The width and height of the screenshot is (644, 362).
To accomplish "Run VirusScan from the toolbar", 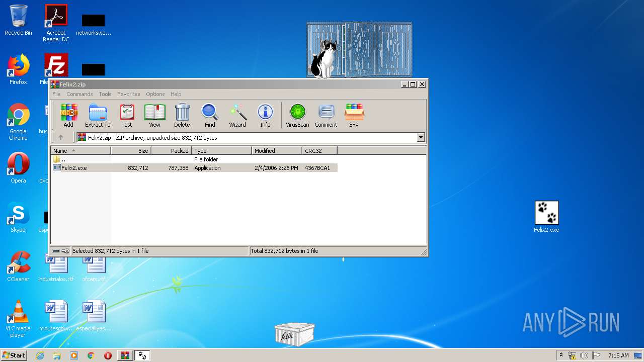I will pyautogui.click(x=297, y=115).
